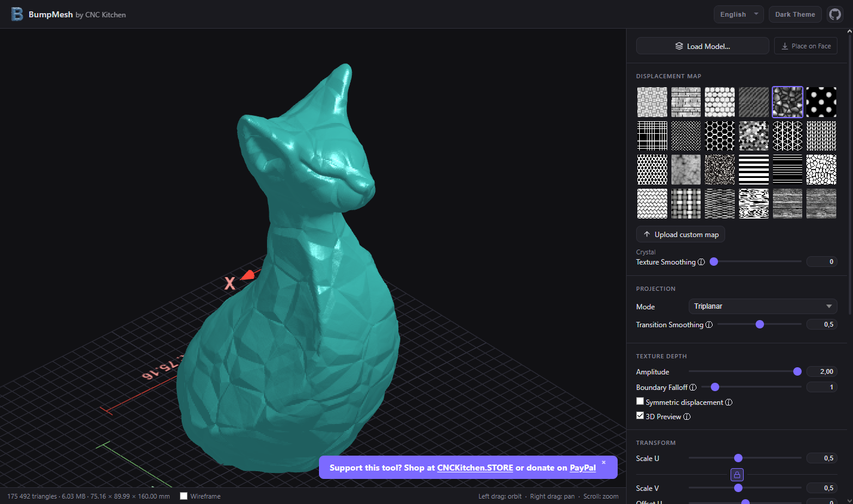The height and width of the screenshot is (504, 853).
Task: Open the CNCKitchen.STORE link
Action: [475, 468]
